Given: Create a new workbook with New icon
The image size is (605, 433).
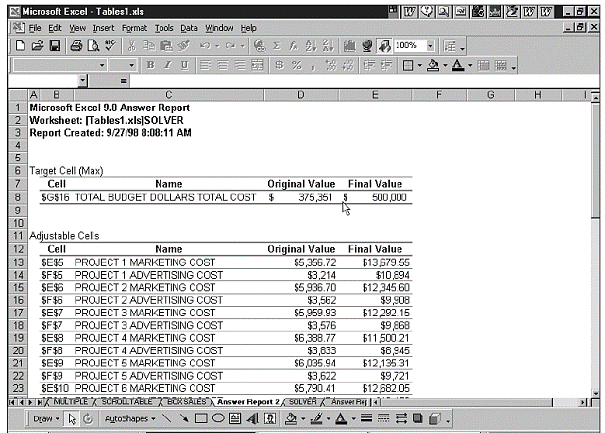Looking at the screenshot, I should (20, 46).
